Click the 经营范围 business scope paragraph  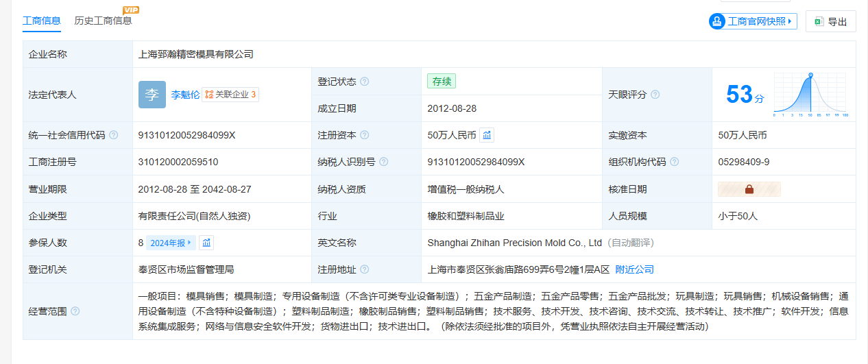(494, 311)
